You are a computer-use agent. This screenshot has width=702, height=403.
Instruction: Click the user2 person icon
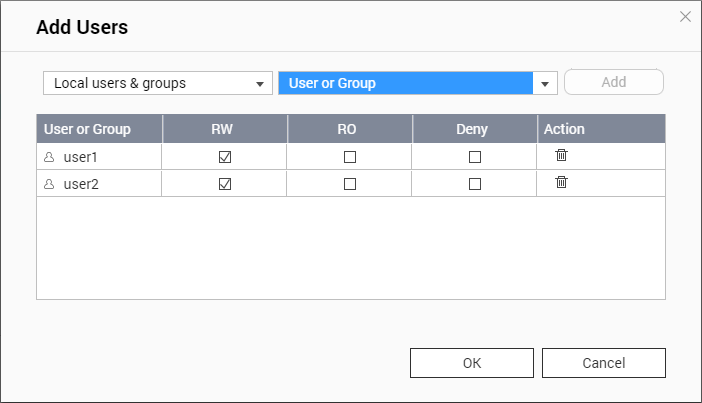pyautogui.click(x=49, y=184)
